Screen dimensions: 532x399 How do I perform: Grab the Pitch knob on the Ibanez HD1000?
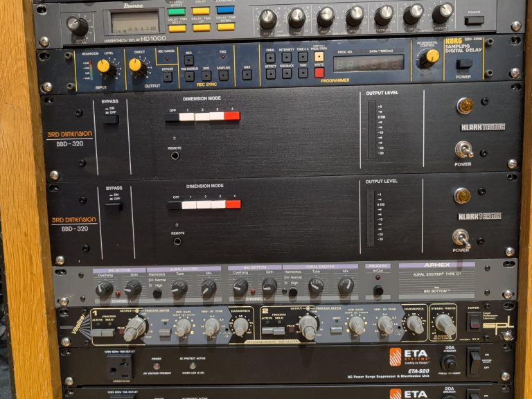(x=268, y=19)
